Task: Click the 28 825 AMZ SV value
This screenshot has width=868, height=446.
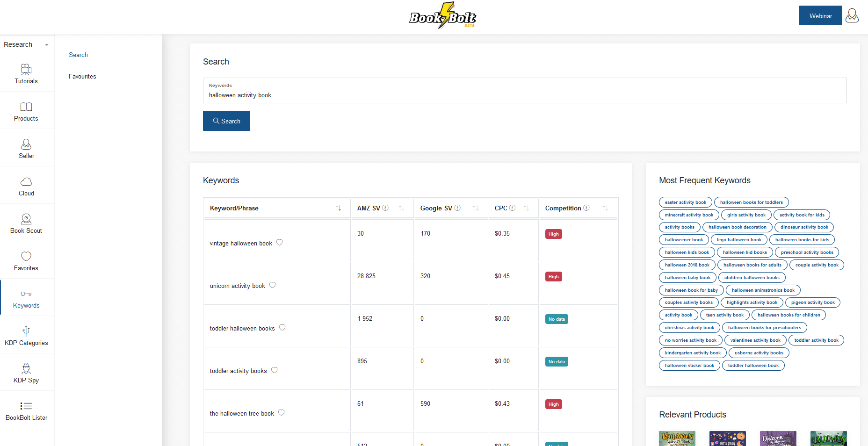Action: coord(366,276)
